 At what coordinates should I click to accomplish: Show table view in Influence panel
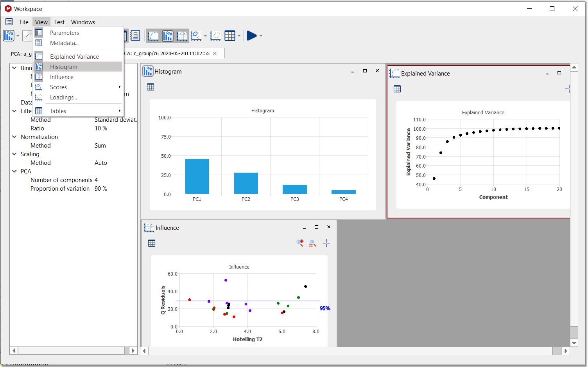[152, 243]
